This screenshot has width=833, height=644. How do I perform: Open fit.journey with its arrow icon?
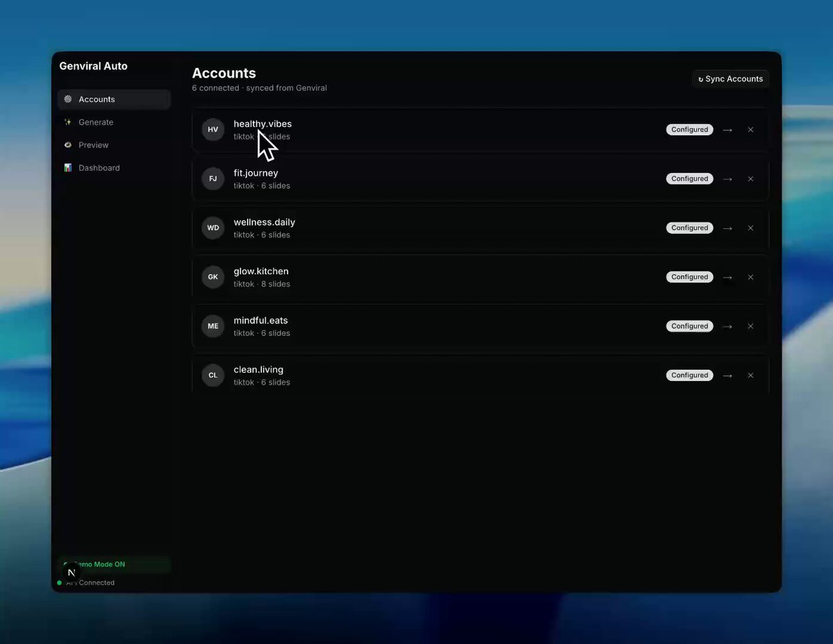coord(727,179)
